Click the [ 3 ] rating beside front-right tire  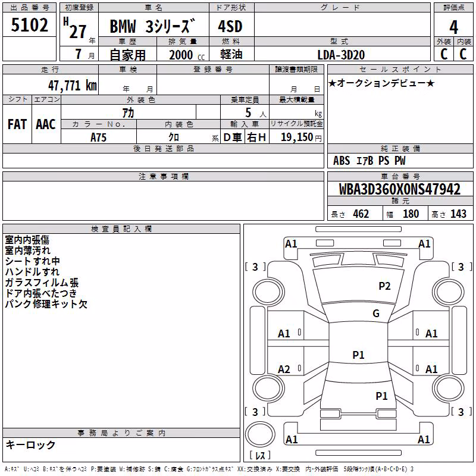click(462, 267)
